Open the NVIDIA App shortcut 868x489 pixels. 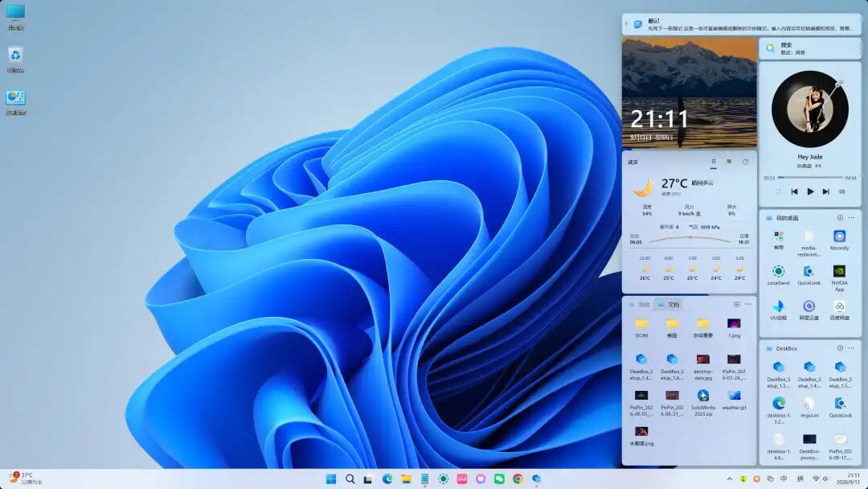coord(839,271)
